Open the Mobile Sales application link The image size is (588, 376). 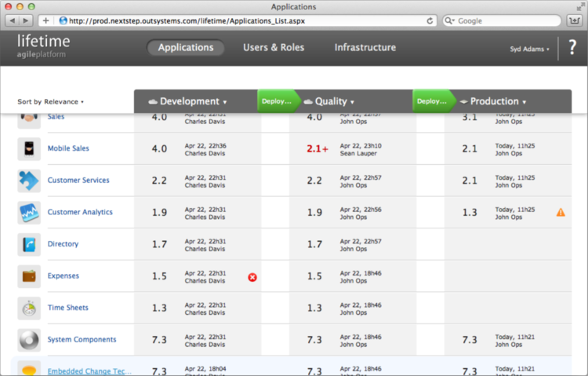68,148
